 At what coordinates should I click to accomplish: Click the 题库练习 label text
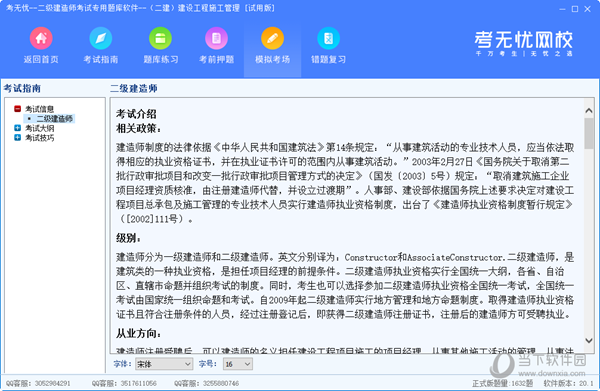tap(161, 59)
